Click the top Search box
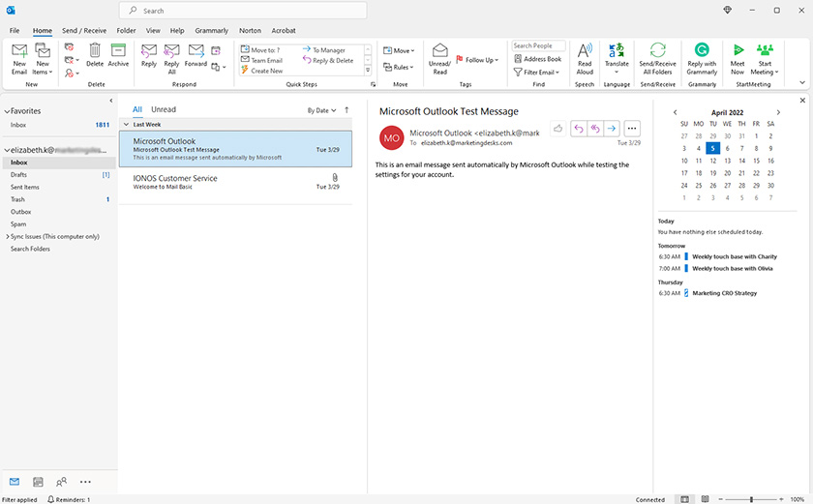The image size is (813, 504). click(x=243, y=11)
